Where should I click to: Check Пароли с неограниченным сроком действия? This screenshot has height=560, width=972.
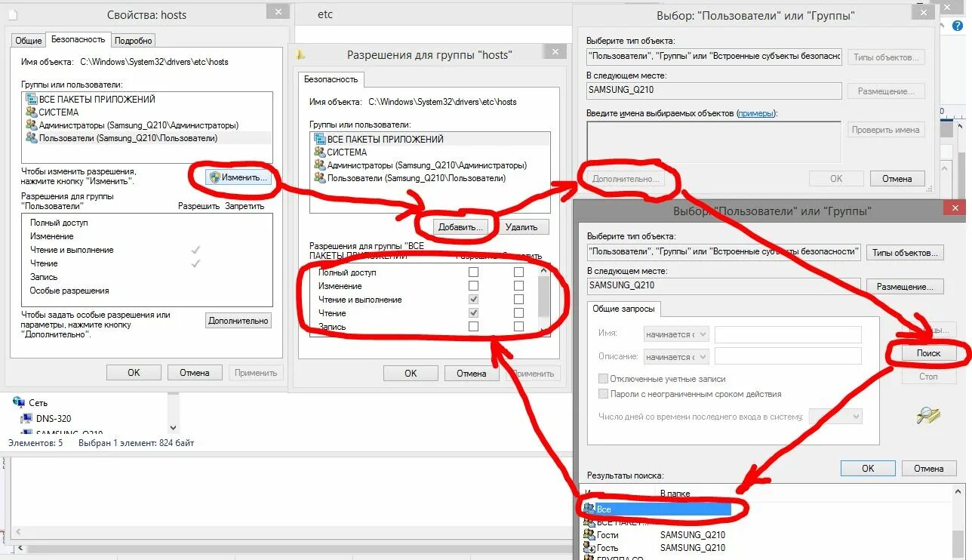[603, 394]
